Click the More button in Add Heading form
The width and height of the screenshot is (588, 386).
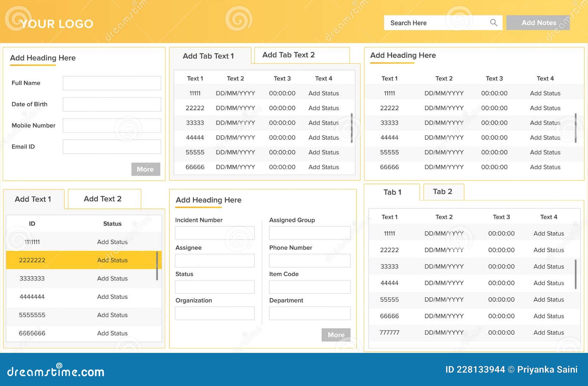[146, 169]
